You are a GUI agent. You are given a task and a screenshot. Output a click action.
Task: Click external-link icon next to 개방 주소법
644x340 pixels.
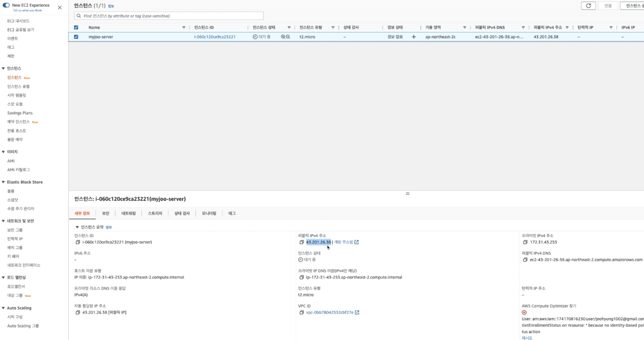(x=357, y=242)
